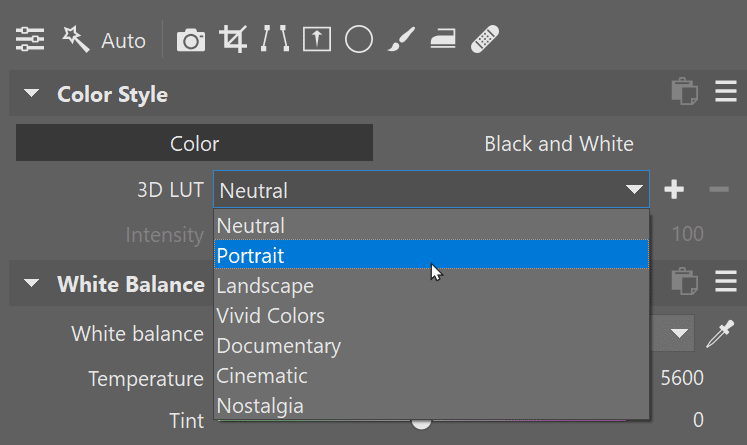Click the Tint slider handle

coord(421,422)
